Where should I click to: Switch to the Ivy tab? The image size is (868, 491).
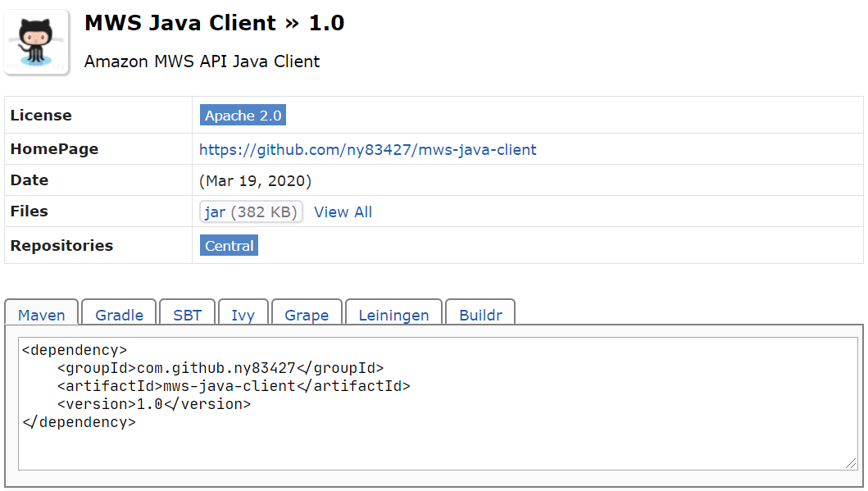coord(243,315)
